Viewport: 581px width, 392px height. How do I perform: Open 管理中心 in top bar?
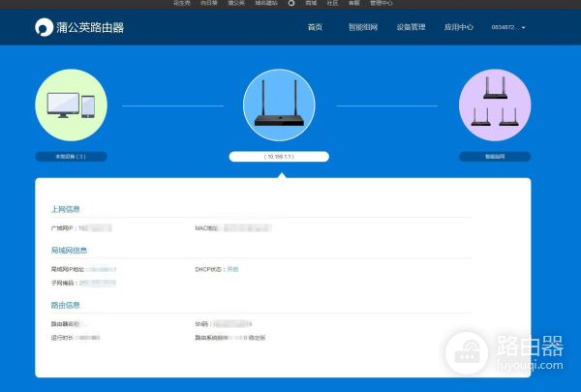tap(381, 4)
